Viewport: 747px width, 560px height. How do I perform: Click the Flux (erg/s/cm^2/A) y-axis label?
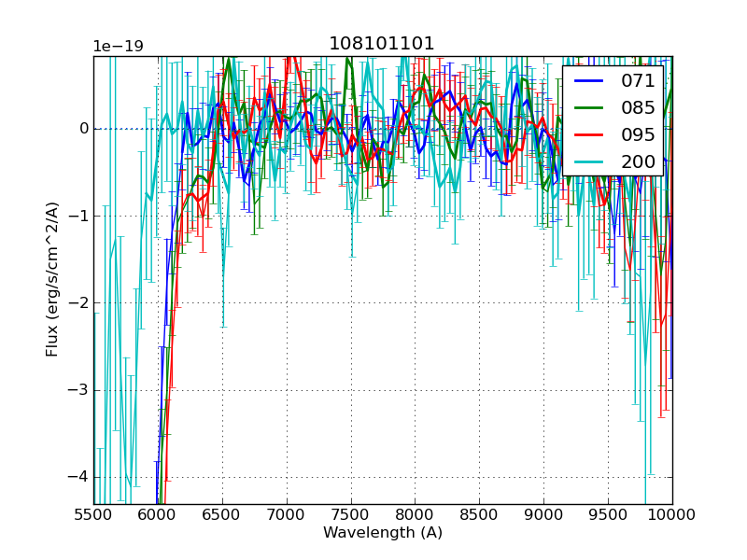(53, 280)
